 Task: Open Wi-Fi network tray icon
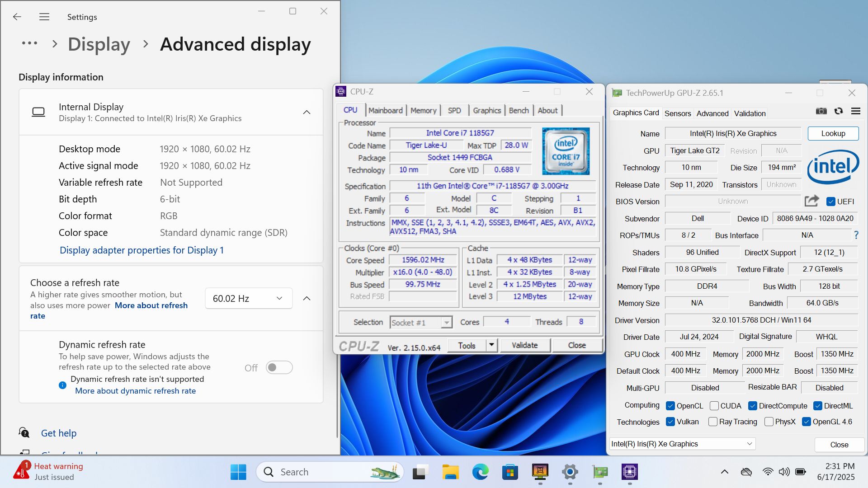click(768, 472)
